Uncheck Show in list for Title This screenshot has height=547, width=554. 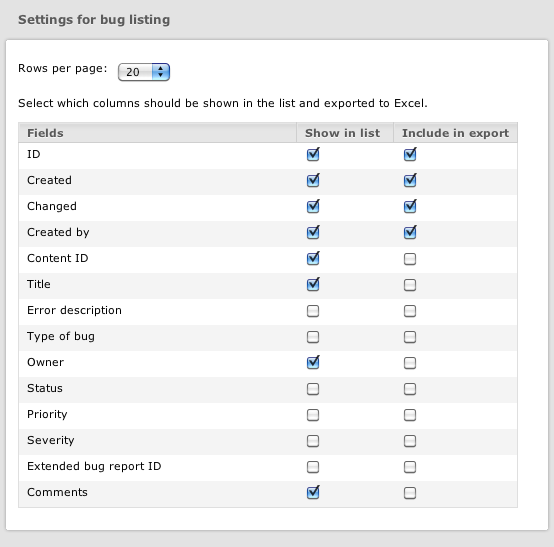313,284
